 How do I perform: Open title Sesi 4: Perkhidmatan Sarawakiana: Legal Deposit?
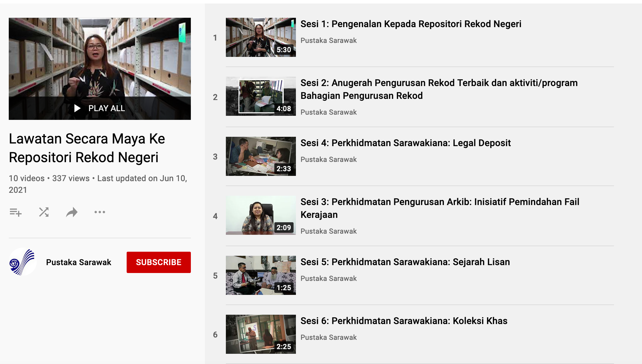406,143
